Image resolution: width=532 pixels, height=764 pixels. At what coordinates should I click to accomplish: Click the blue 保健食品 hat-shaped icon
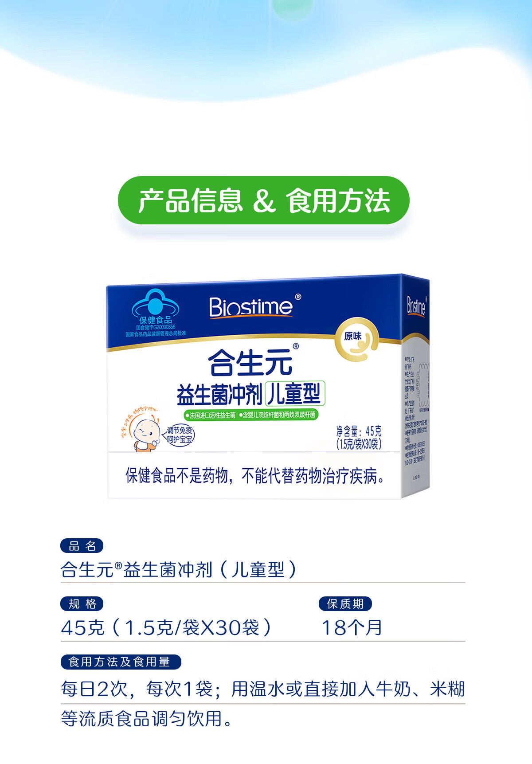(155, 303)
